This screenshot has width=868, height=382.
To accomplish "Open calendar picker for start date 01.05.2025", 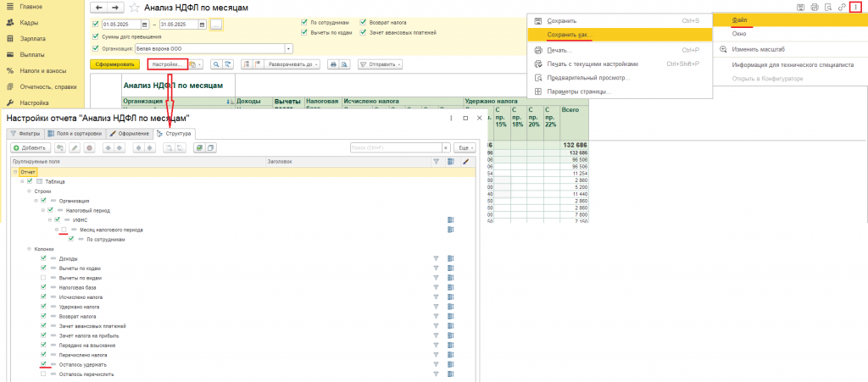I will [x=145, y=24].
